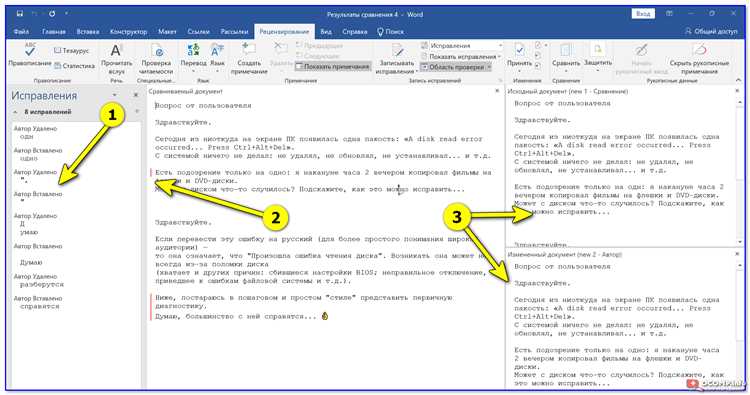Click Измененный документ pane vertical scrollbar
The width and height of the screenshot is (750, 395).
(739, 324)
